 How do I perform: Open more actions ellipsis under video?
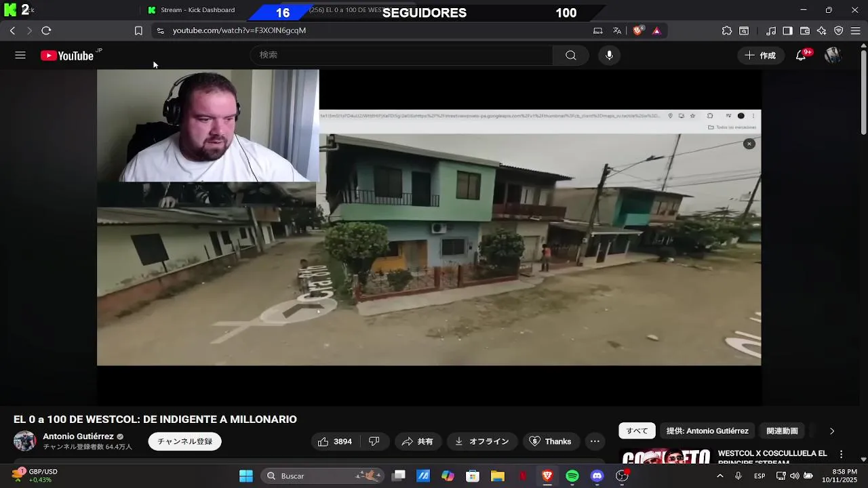coord(595,441)
